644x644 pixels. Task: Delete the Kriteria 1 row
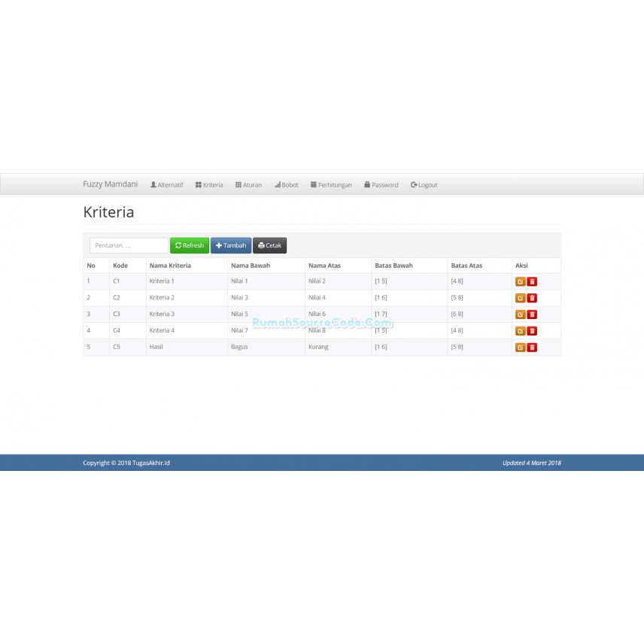click(532, 281)
